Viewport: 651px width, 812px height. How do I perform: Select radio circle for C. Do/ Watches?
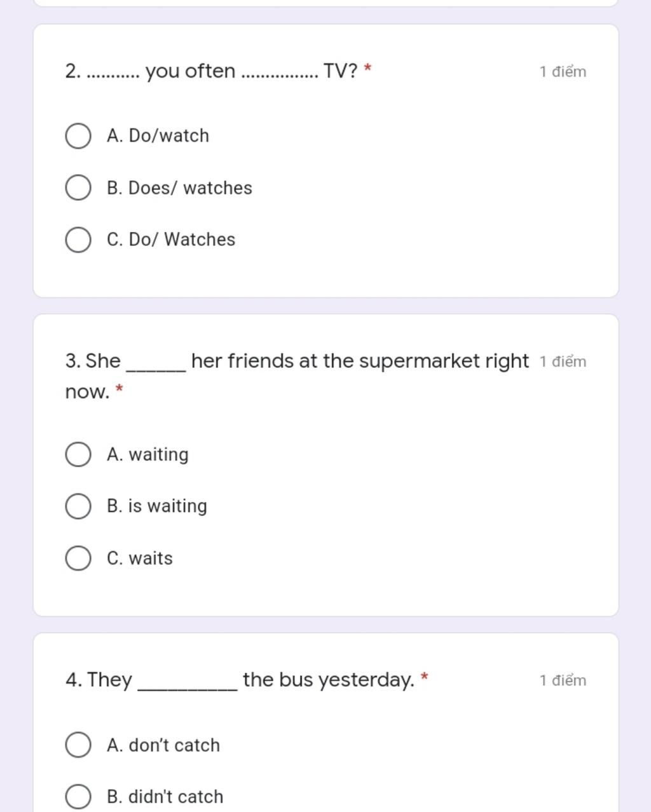click(x=78, y=240)
